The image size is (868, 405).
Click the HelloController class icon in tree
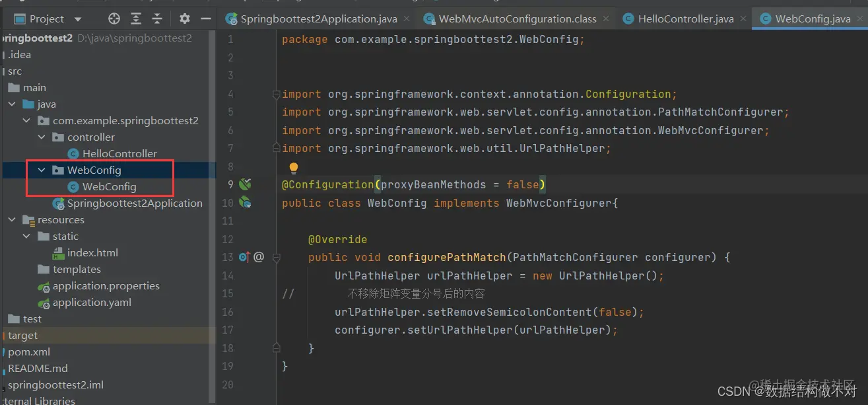pyautogui.click(x=73, y=154)
